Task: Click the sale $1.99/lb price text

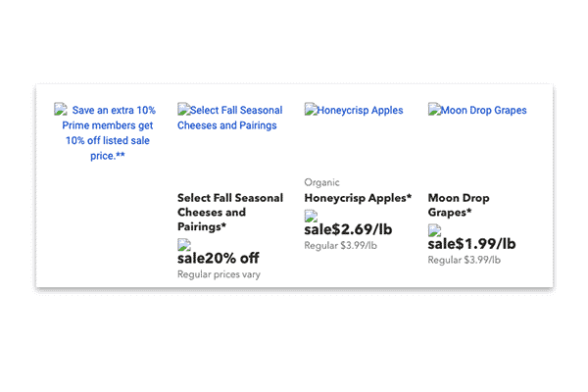Action: click(x=471, y=244)
